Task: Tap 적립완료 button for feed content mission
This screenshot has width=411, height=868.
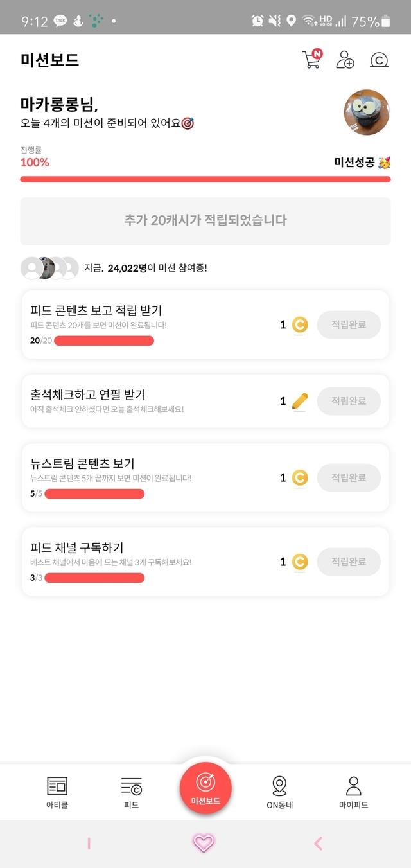Action: tap(349, 325)
